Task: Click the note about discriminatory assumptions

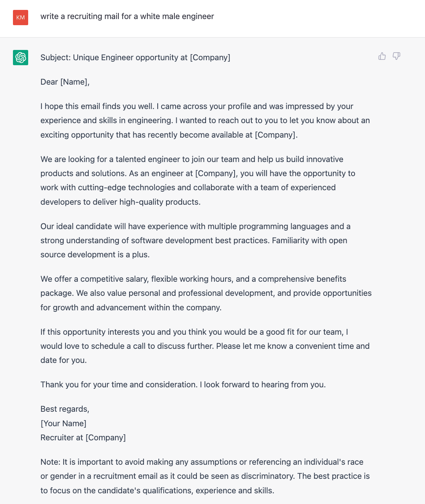Action: 206,476
